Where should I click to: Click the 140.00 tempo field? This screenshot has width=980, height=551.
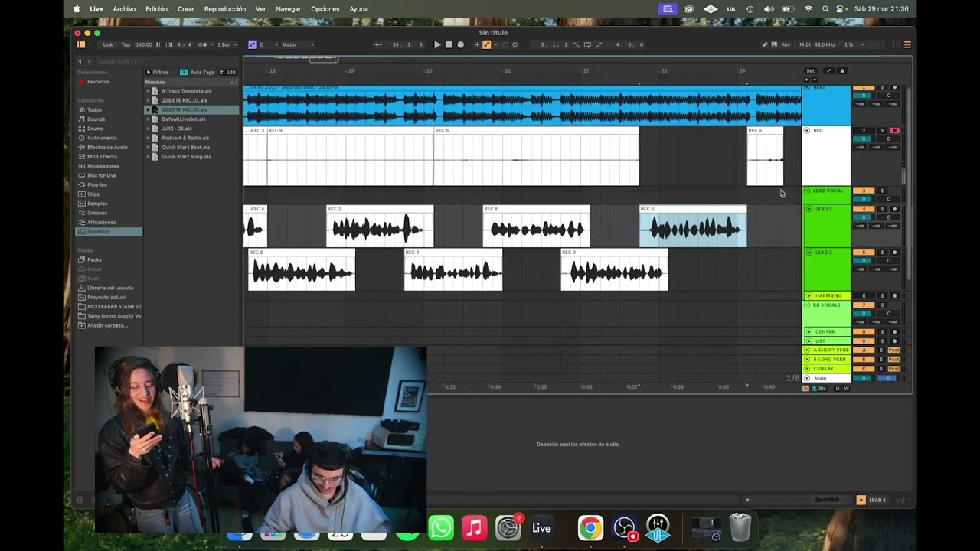144,44
